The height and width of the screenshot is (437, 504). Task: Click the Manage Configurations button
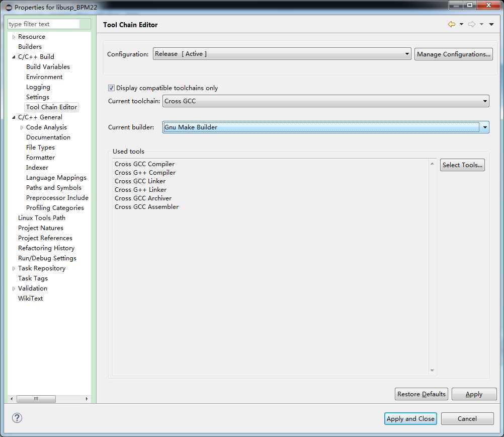tap(453, 54)
